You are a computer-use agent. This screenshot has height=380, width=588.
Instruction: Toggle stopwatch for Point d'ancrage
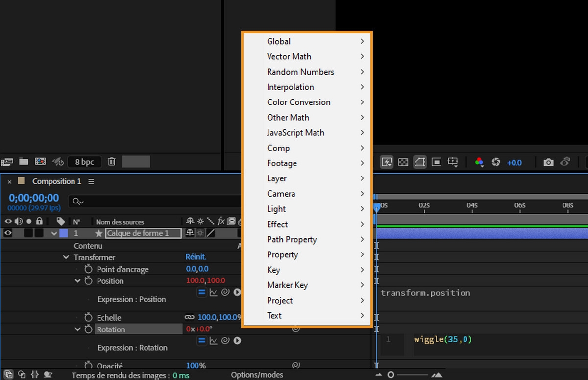tap(88, 269)
